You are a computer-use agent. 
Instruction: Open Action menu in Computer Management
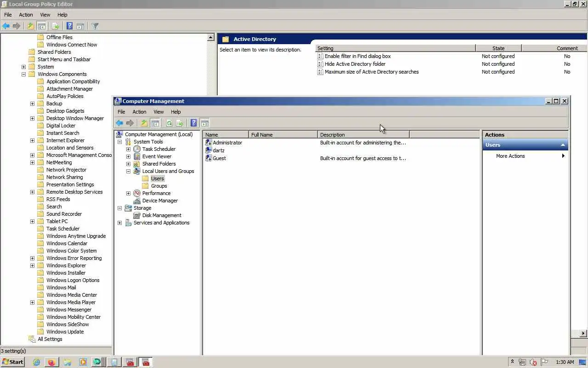click(139, 112)
